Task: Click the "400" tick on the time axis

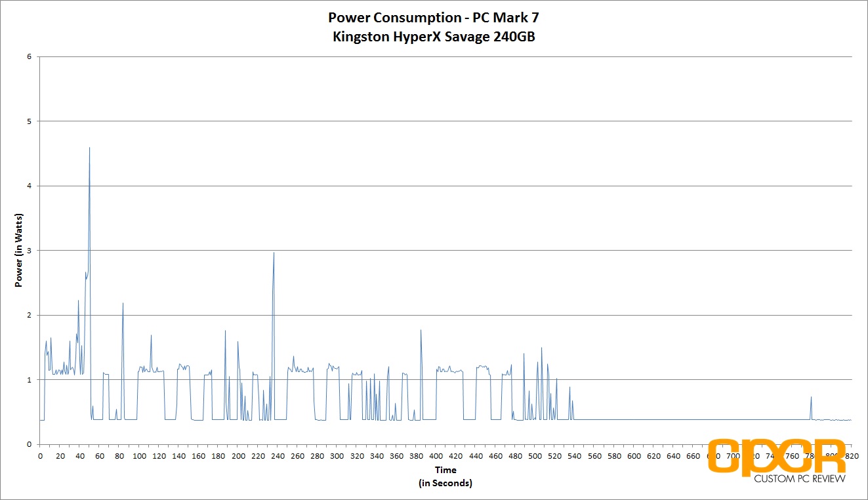Action: click(436, 455)
